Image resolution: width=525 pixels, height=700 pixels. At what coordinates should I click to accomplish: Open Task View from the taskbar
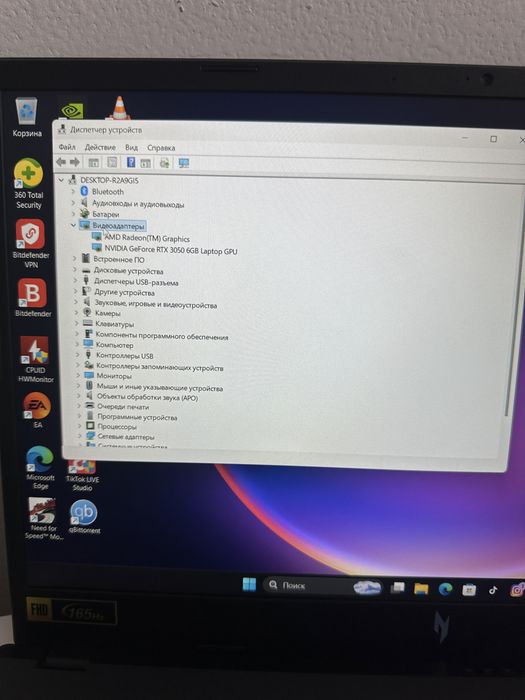[x=397, y=588]
